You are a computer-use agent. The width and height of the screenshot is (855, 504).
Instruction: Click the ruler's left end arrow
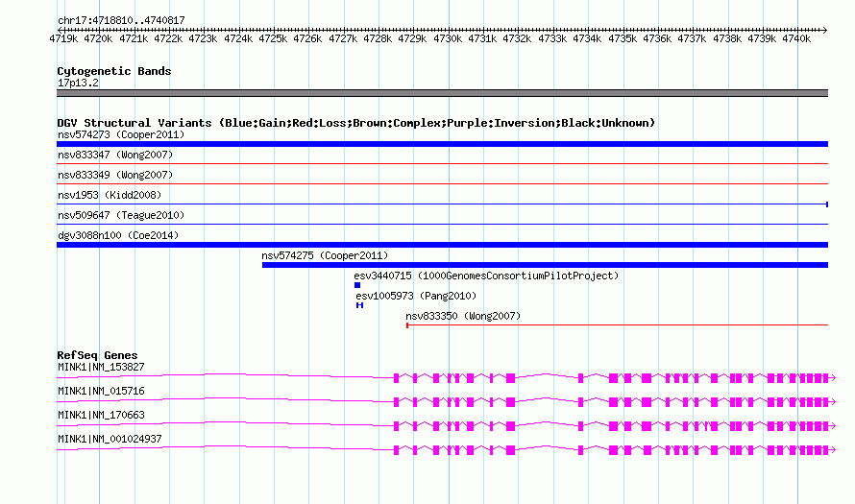coord(60,30)
